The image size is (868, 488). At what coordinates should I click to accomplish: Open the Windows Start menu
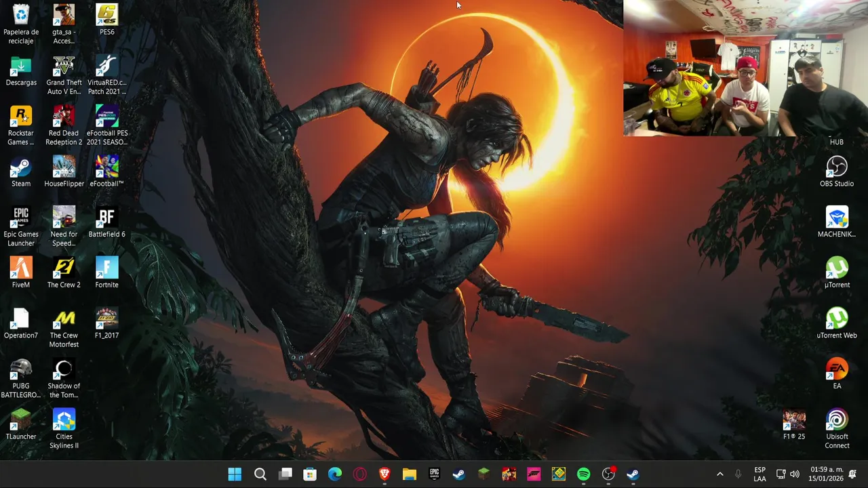[x=235, y=474]
